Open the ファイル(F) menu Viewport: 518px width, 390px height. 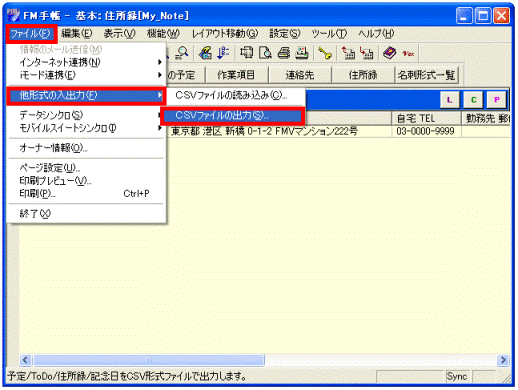pos(31,34)
